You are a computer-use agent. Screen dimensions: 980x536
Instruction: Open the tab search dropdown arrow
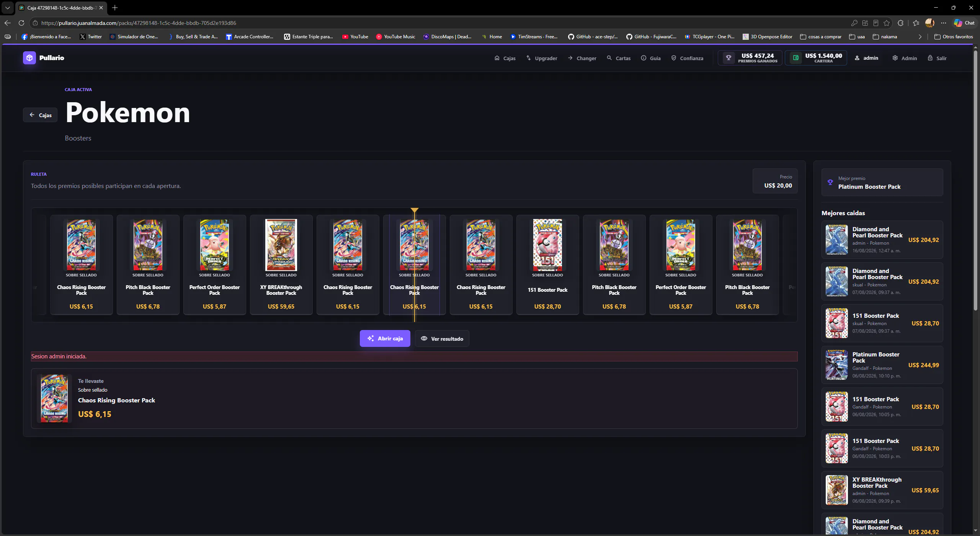point(7,8)
